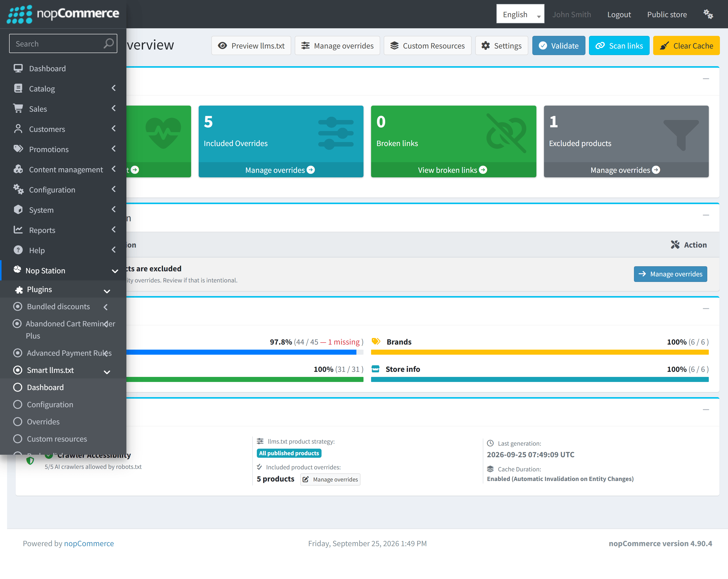Click the Sales shopping cart icon
Image resolution: width=728 pixels, height=579 pixels.
click(x=18, y=109)
